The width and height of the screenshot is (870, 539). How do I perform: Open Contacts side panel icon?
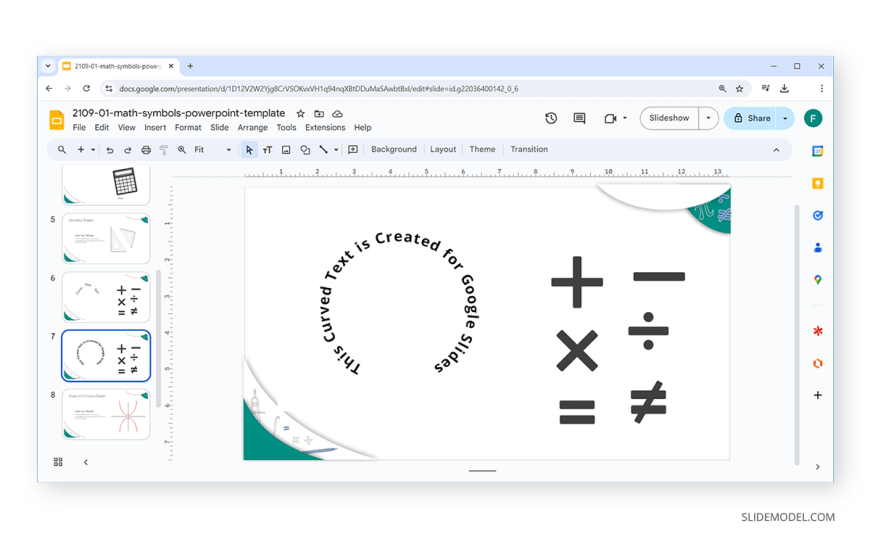[x=817, y=248]
